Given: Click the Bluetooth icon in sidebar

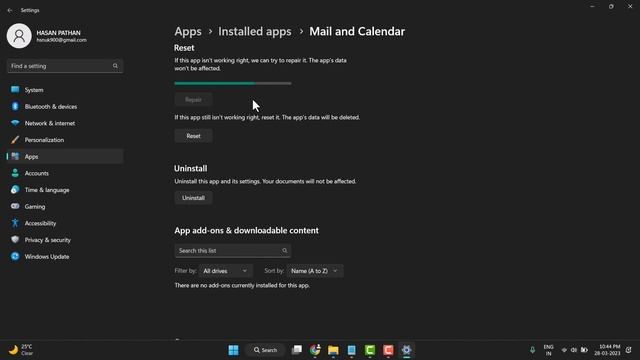Looking at the screenshot, I should pyautogui.click(x=15, y=106).
